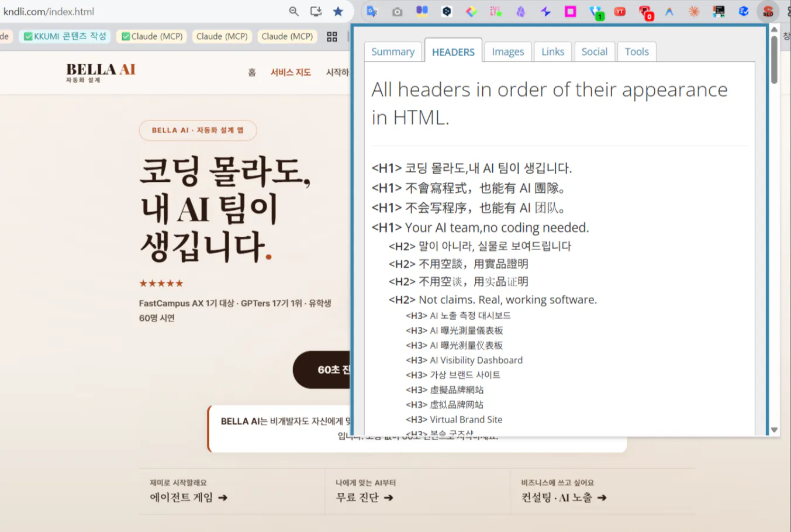The height and width of the screenshot is (532, 791).
Task: Bookmark this page with the star icon
Action: 338,12
